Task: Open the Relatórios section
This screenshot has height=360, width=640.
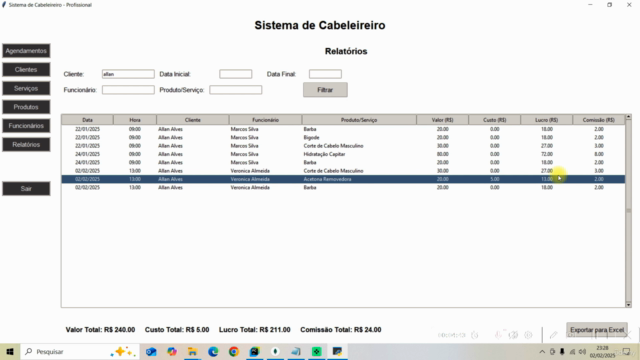Action: (26, 145)
